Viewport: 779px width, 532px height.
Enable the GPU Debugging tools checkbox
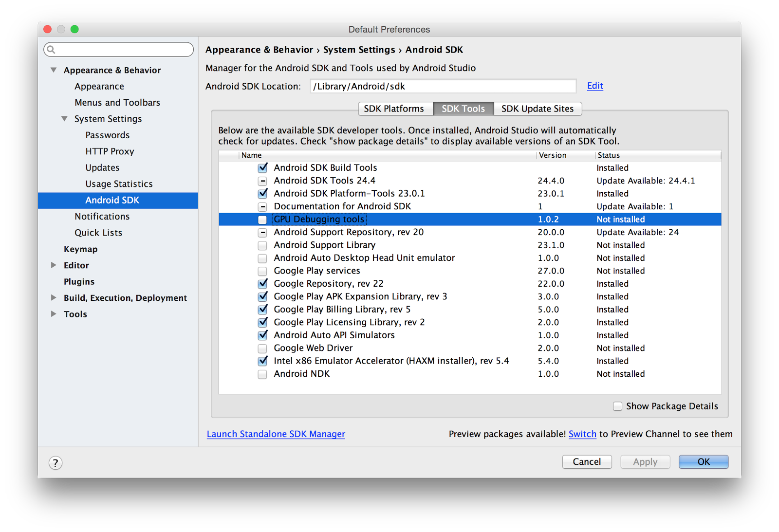(x=262, y=219)
